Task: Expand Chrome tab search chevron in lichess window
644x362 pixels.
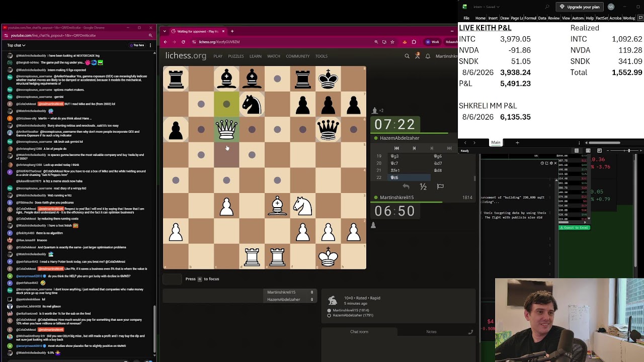Action: click(x=165, y=31)
